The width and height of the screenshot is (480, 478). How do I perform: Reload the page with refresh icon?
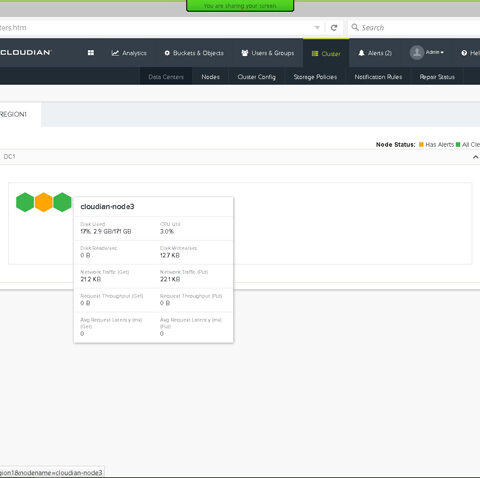(334, 27)
